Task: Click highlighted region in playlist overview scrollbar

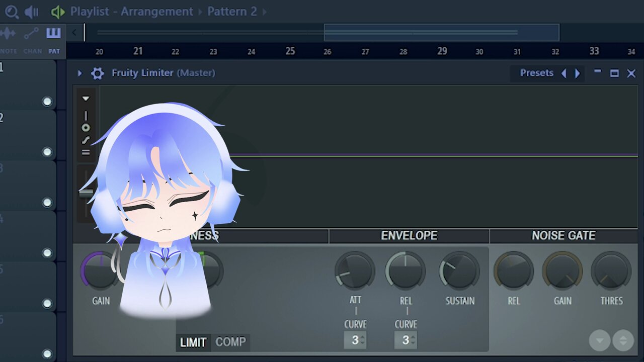Action: [x=441, y=33]
